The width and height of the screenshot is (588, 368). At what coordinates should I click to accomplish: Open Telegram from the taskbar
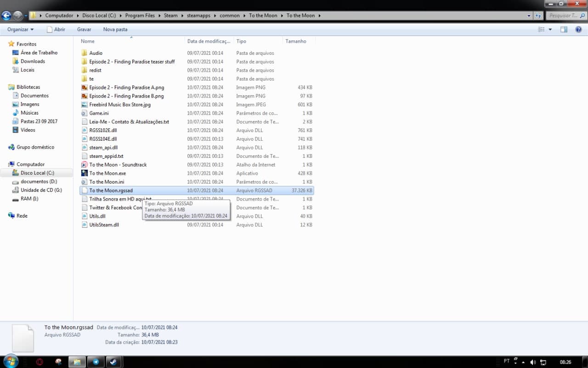point(96,362)
